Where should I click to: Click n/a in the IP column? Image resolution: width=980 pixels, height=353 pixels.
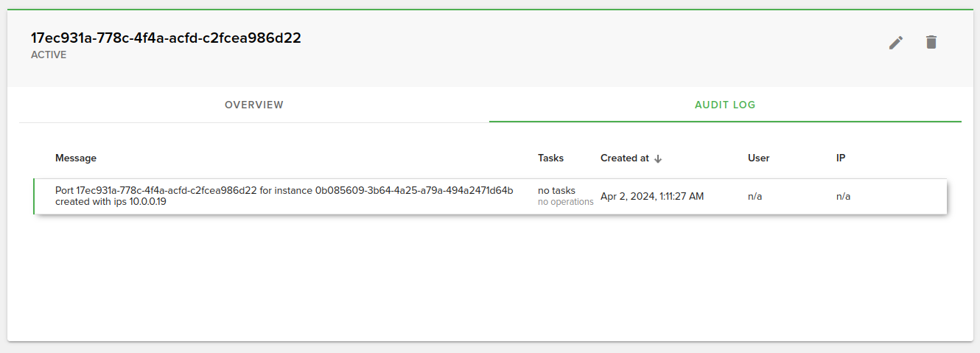[843, 197]
